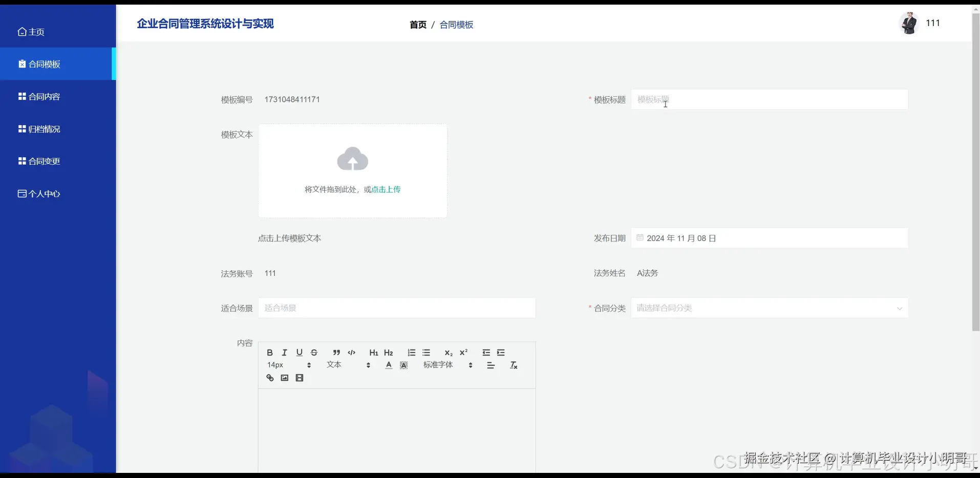Insert a video into the content

tap(300, 378)
